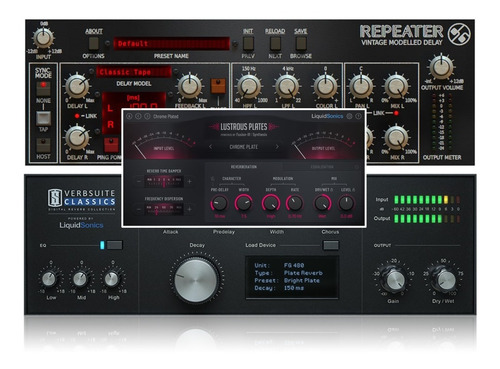500x369 pixels.
Task: Click the ABOUT / OPTIONS button in Repeater
Action: 94,43
